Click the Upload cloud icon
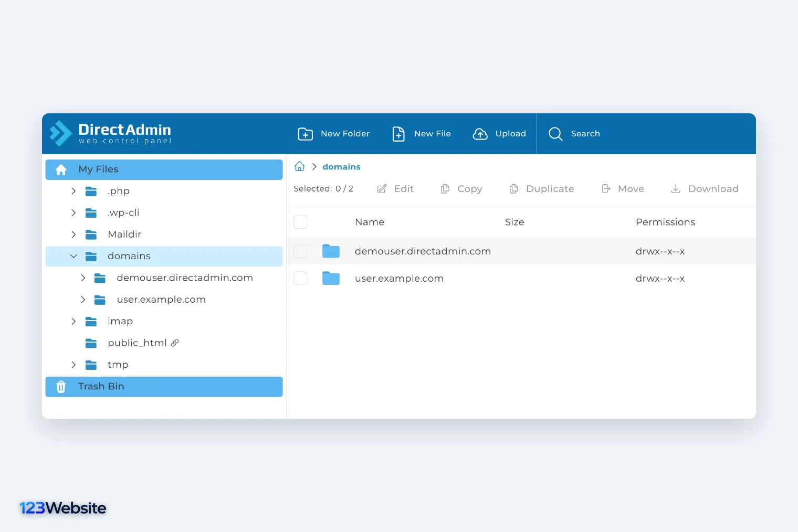Viewport: 798px width, 532px height. (480, 134)
